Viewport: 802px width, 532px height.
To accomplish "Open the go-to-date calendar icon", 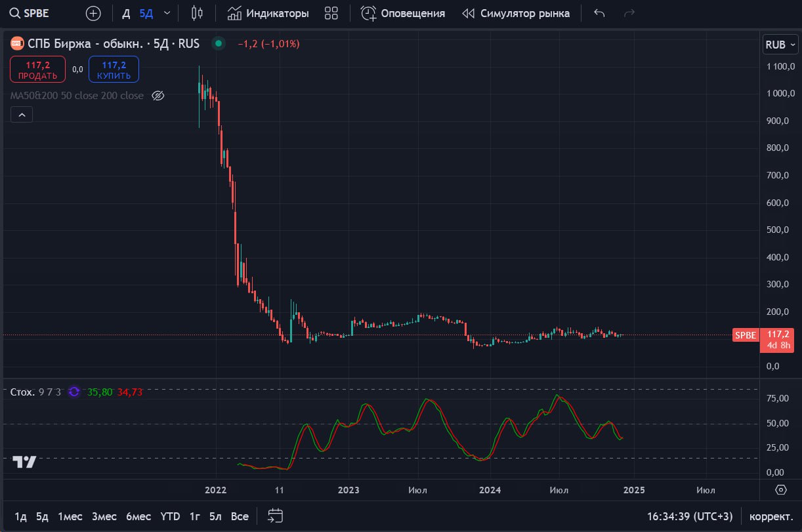I will 276,516.
